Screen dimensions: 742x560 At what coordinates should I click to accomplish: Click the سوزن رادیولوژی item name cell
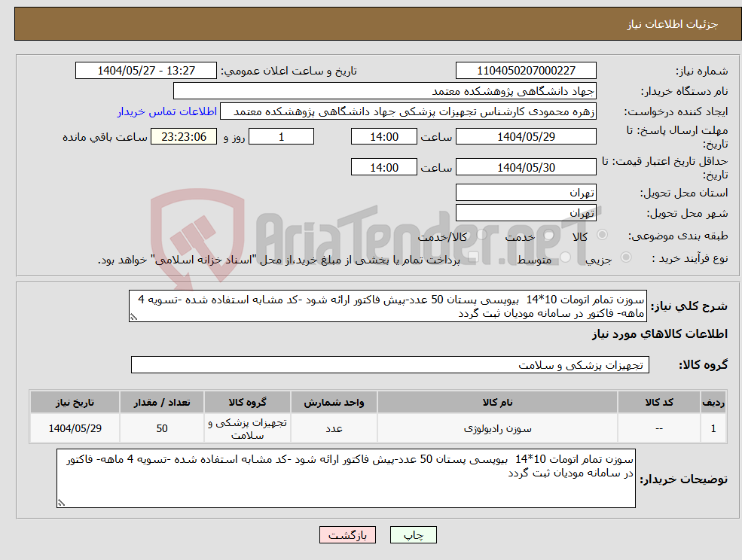pos(497,428)
